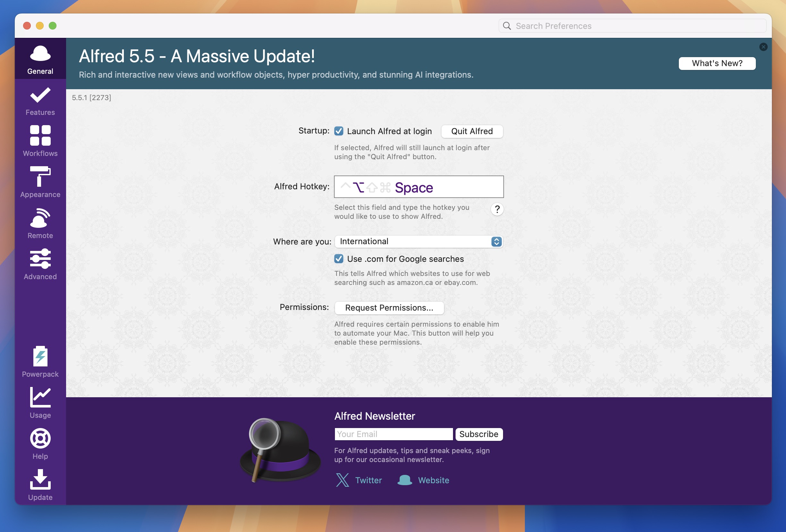Click the hotkey help question mark
786x532 pixels.
point(497,209)
